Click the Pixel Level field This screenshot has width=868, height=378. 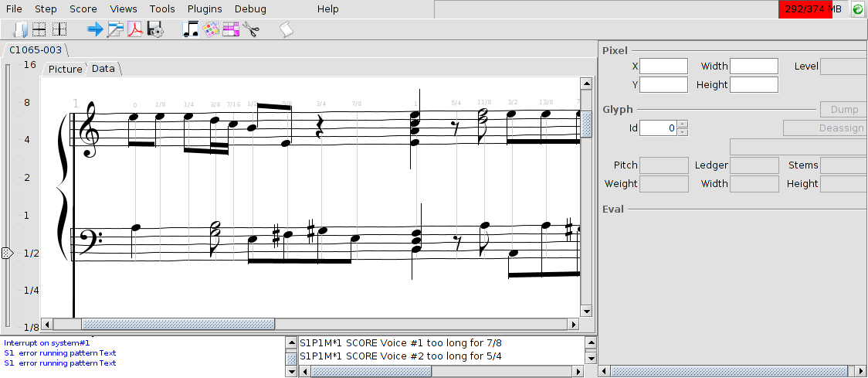click(x=843, y=66)
